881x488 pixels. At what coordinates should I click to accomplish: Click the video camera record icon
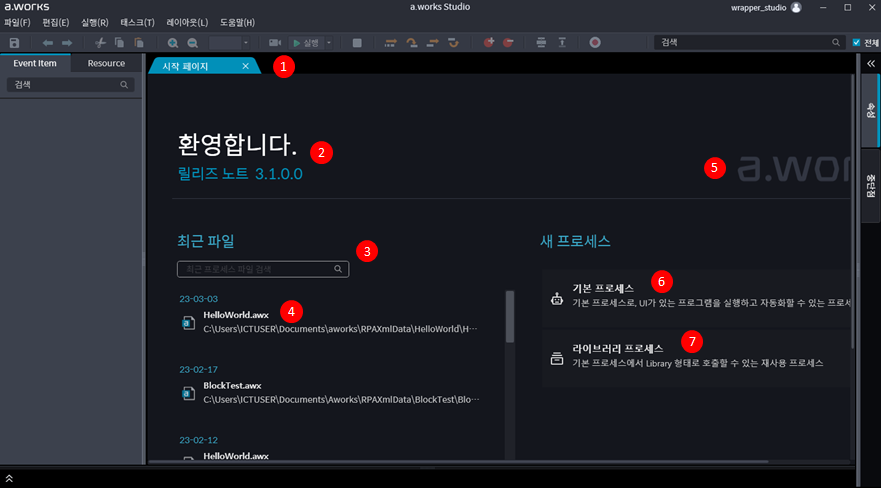pos(275,43)
